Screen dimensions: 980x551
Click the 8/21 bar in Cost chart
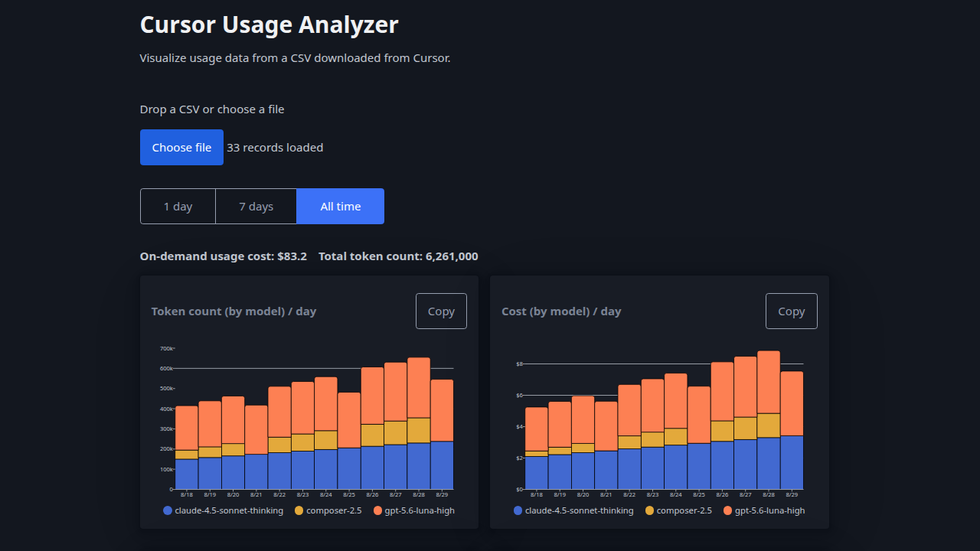coord(606,445)
